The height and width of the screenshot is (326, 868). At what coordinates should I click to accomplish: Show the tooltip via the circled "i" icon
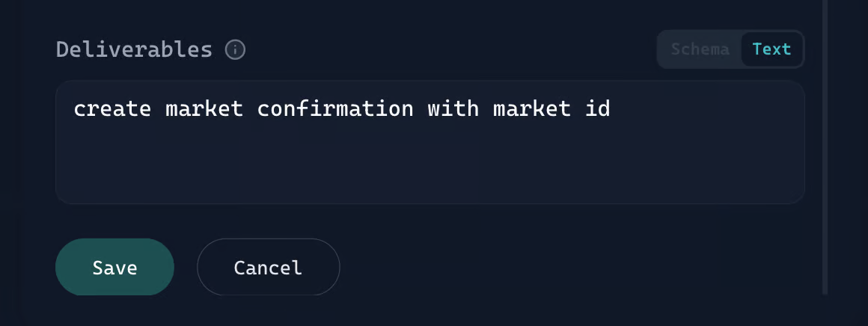tap(235, 50)
